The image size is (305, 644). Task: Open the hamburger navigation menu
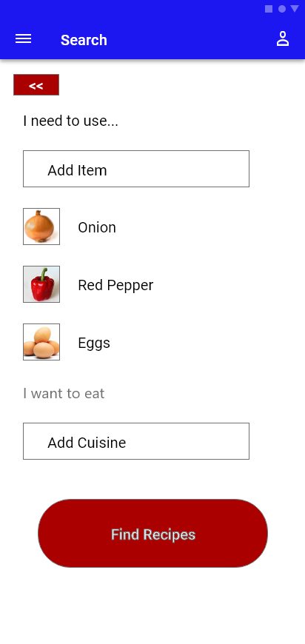[x=24, y=39]
